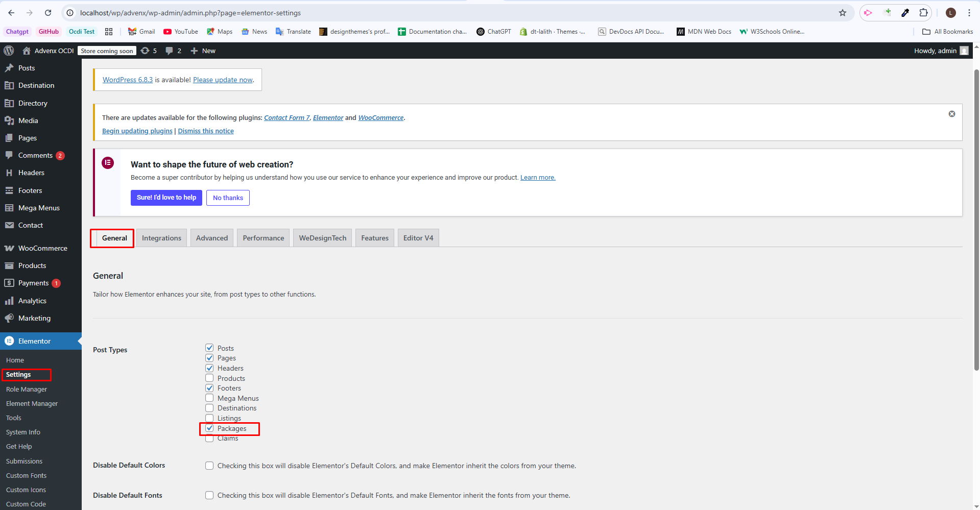Screen dimensions: 980x510
Task: Open the Chrome three-dot menu
Action: click(969, 13)
